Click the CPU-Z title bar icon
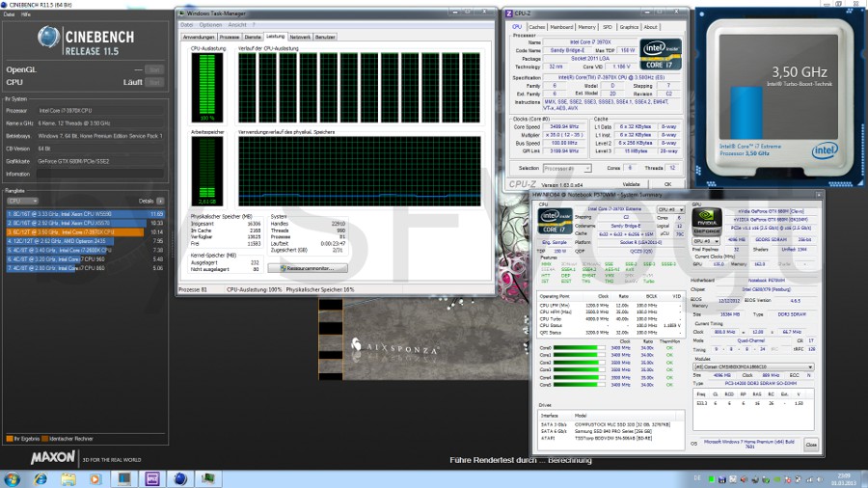Viewport: 868px width, 488px height. (x=508, y=14)
